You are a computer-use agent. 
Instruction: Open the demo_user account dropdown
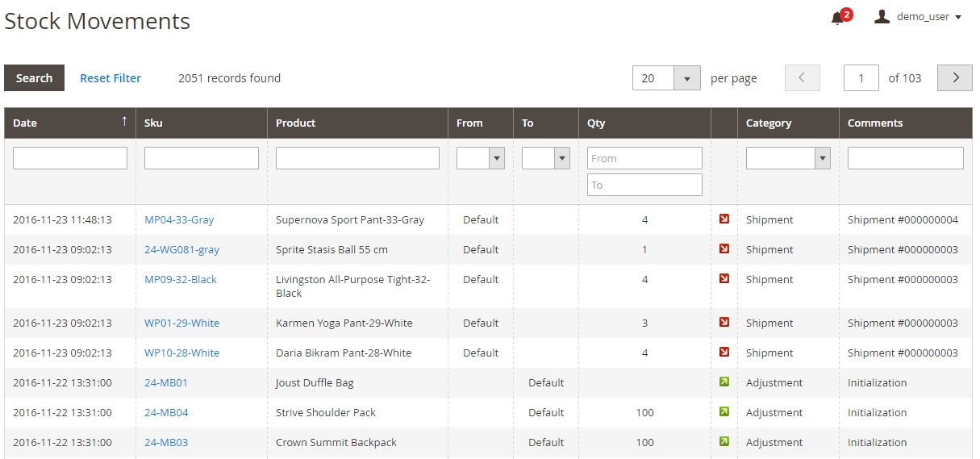coord(919,17)
